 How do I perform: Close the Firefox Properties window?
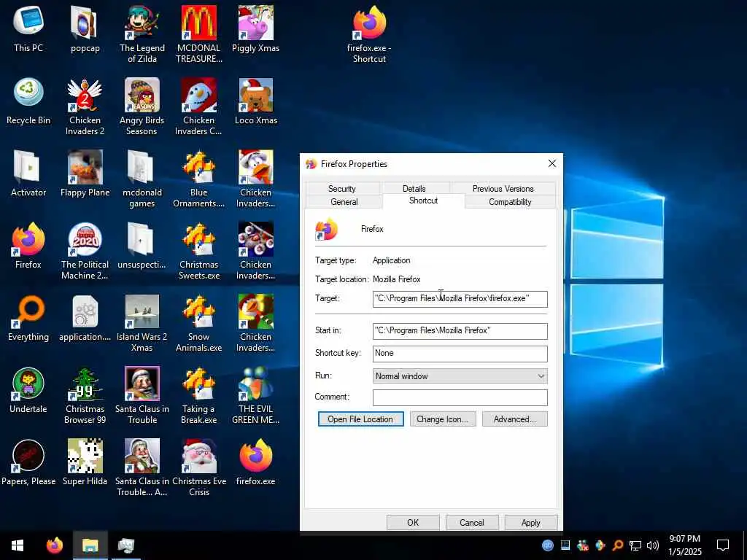click(552, 163)
